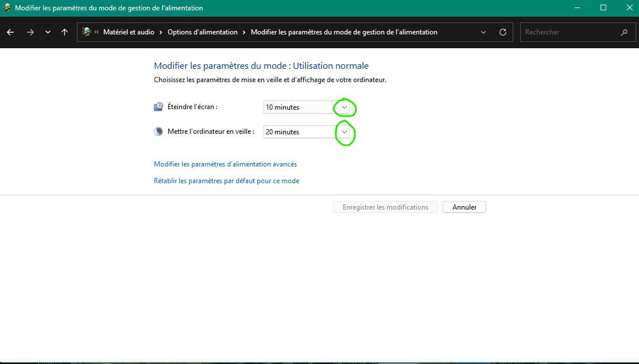Cancel with the Annuler button
The image size is (639, 364).
tap(464, 207)
